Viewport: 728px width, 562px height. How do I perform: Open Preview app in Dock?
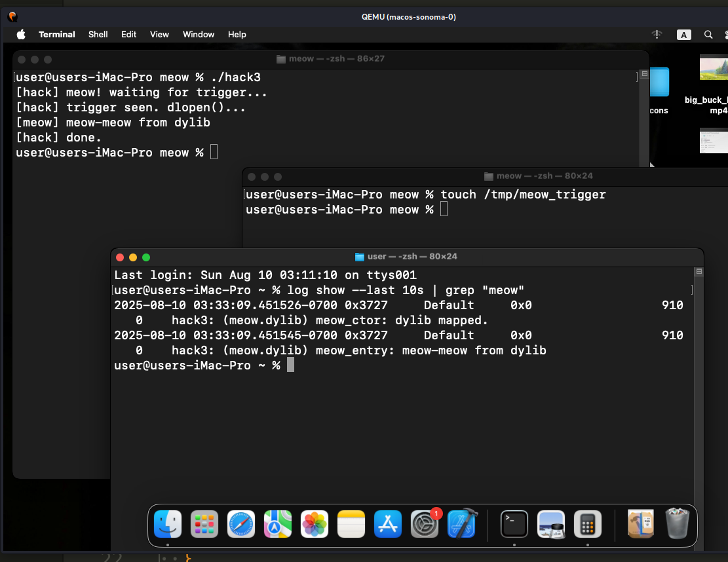click(550, 524)
